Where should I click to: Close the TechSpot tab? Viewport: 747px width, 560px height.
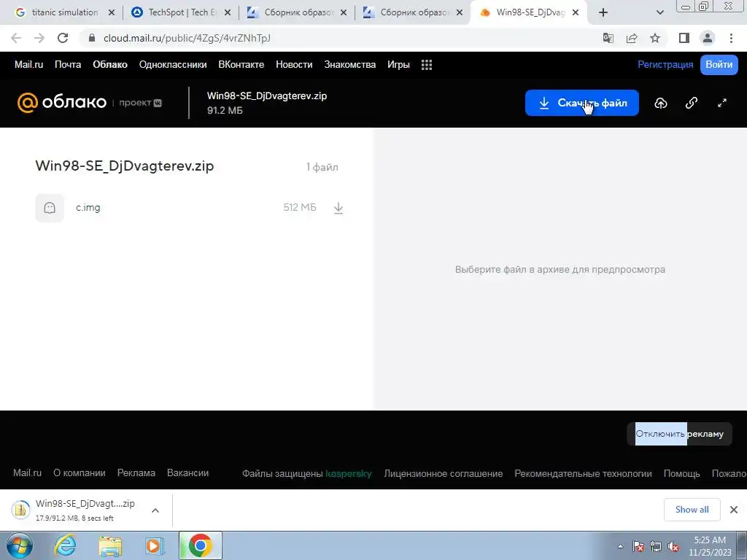(x=228, y=13)
